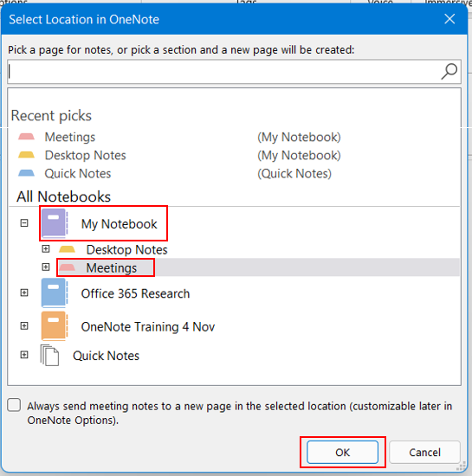Viewport: 472px width, 476px height.
Task: Click the orange OneNote Training notebook icon
Action: [54, 326]
